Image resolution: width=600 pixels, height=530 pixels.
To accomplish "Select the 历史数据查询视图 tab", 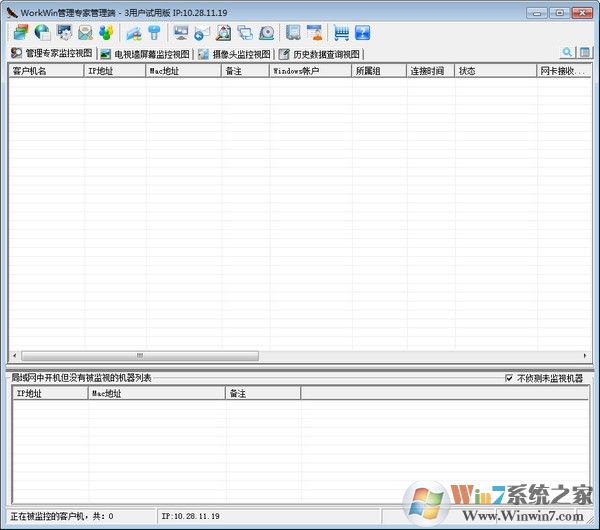I will click(320, 54).
